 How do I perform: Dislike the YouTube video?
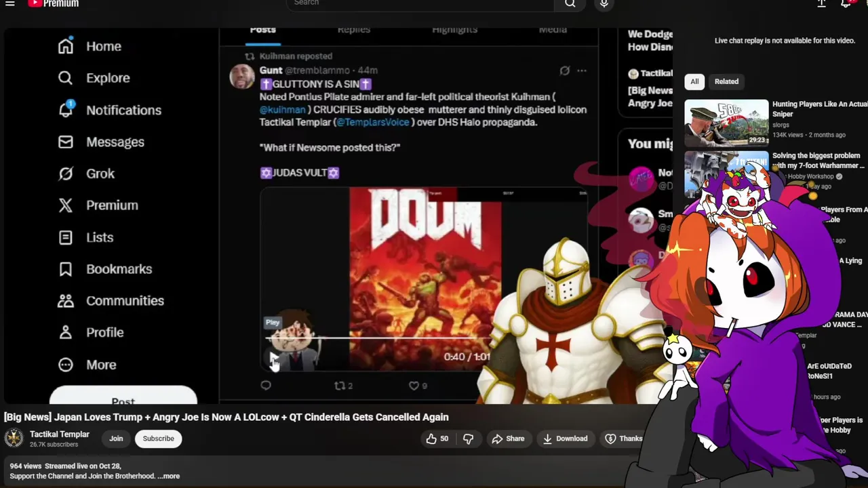[x=468, y=439]
